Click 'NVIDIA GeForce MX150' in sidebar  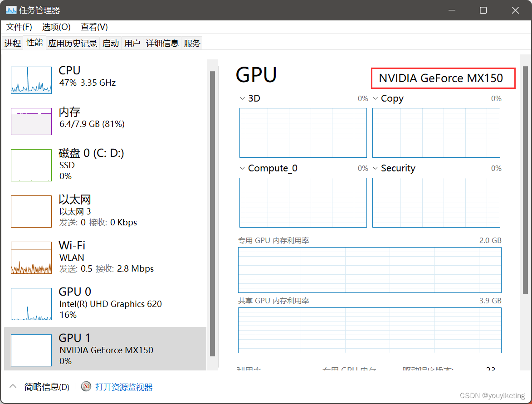pyautogui.click(x=106, y=350)
